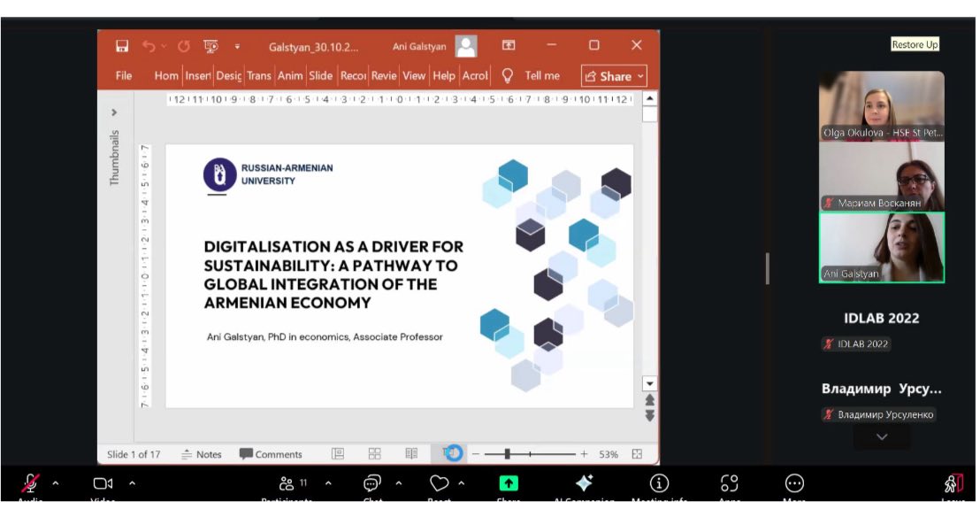This screenshot has height=509, width=980.
Task: Open the File menu
Action: (124, 76)
